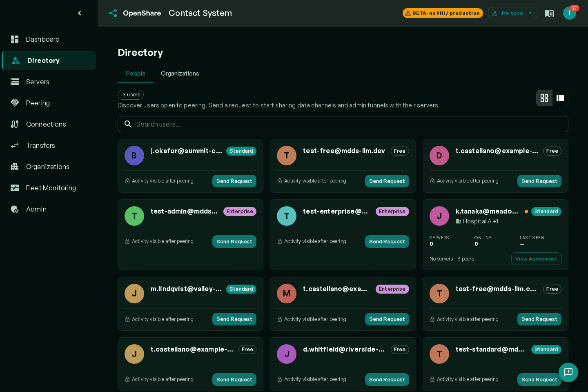
Task: Click the Servers icon in sidebar
Action: coord(15,82)
